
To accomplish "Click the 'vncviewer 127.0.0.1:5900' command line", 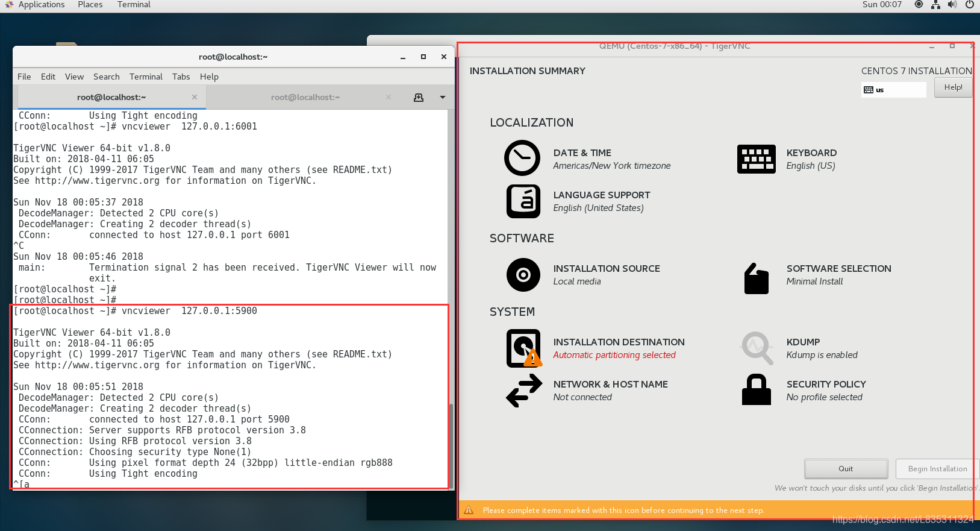I will click(x=136, y=311).
